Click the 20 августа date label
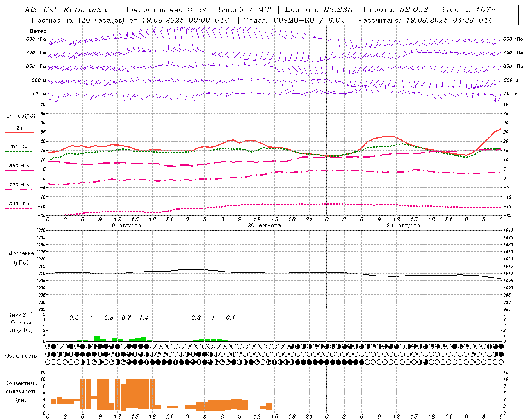 264,226
